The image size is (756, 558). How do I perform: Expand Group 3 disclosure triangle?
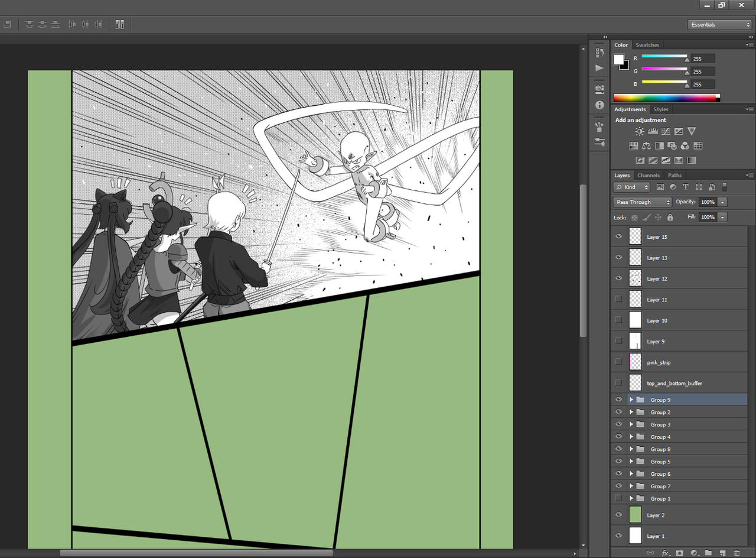631,424
